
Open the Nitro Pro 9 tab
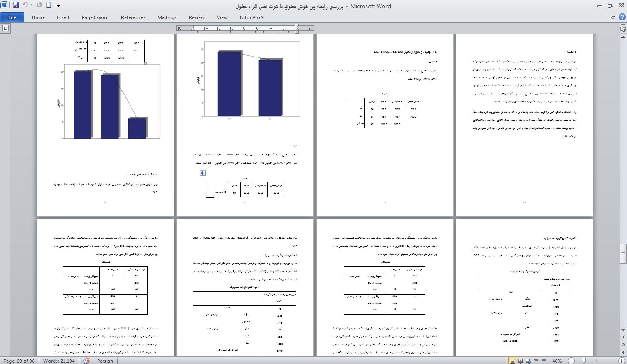pyautogui.click(x=252, y=17)
